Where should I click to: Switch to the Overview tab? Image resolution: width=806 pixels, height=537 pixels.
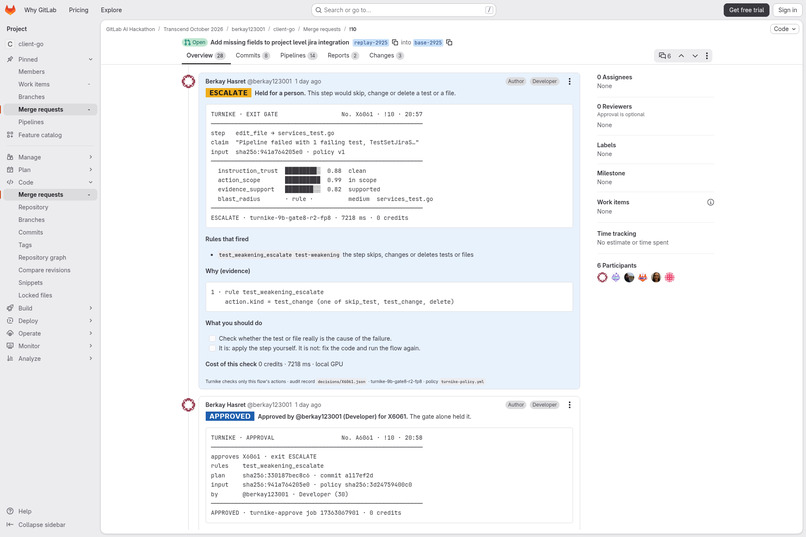click(206, 55)
